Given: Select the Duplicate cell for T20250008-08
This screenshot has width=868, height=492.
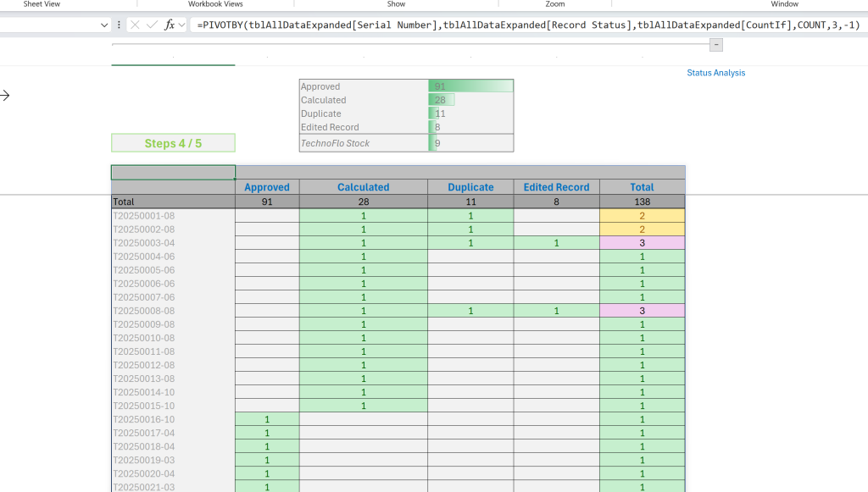Looking at the screenshot, I should click(470, 311).
